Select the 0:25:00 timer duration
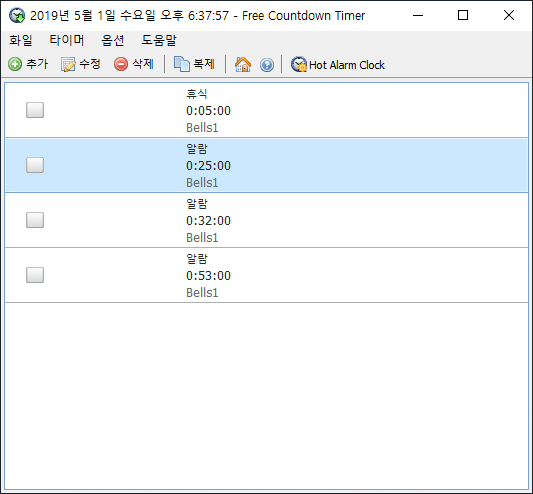This screenshot has height=494, width=533. [208, 166]
